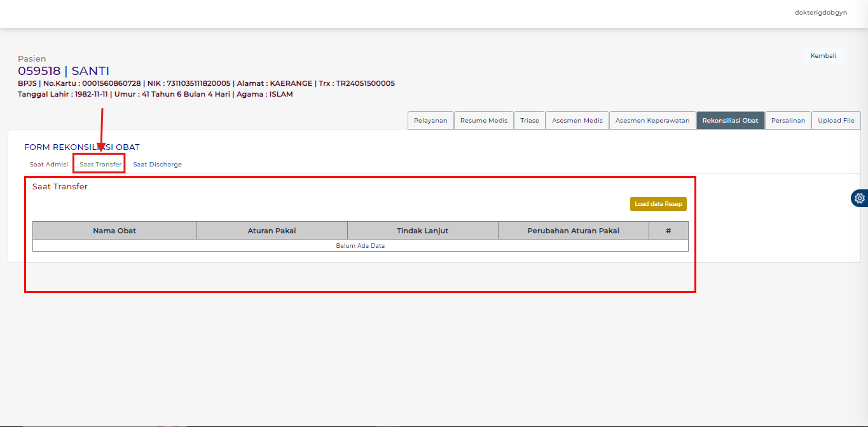
Task: Open the Upload File tab
Action: click(836, 121)
